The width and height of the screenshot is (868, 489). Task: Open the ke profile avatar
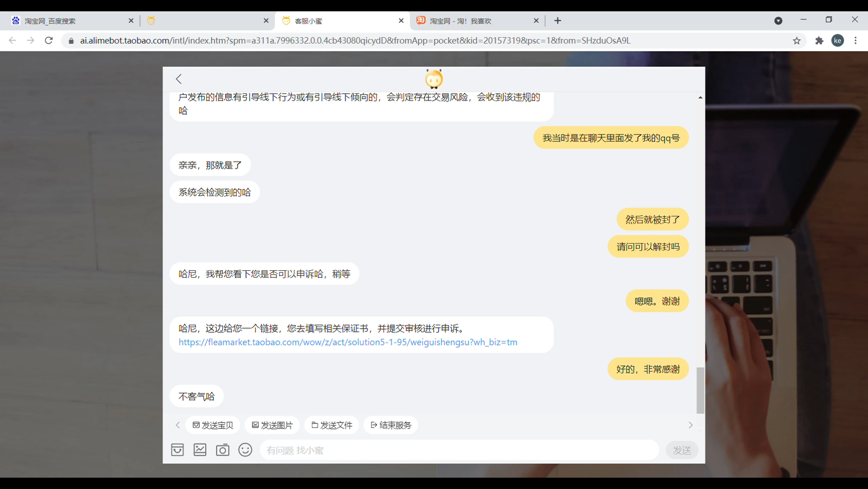(x=838, y=41)
